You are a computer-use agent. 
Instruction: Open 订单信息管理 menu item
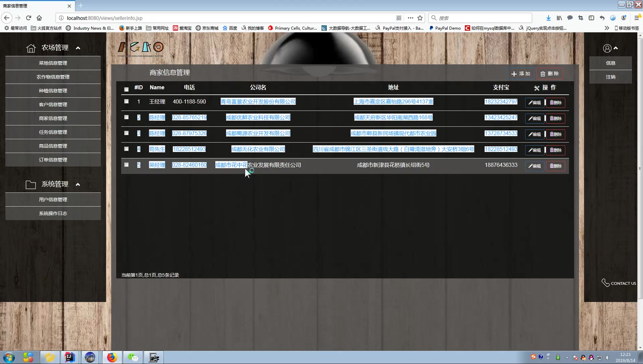pyautogui.click(x=53, y=160)
